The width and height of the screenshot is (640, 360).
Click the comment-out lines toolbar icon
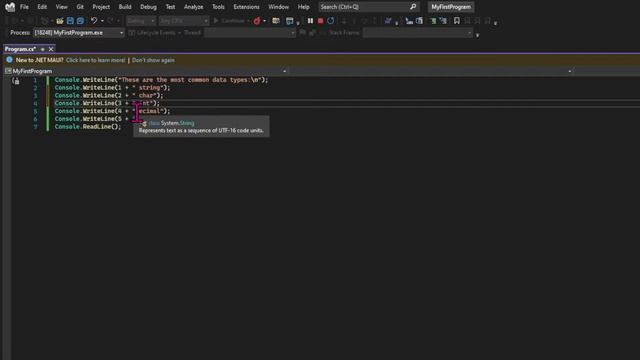tap(433, 21)
